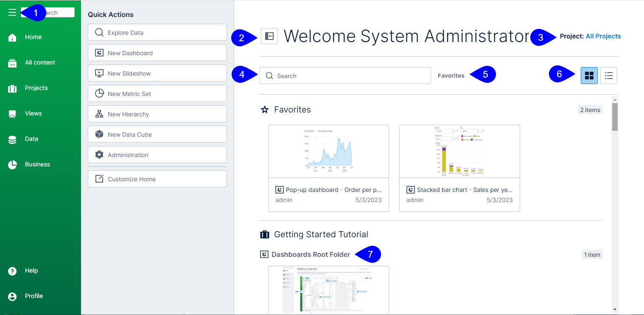Go to Home in the sidebar
644x315 pixels.
pyautogui.click(x=12, y=37)
